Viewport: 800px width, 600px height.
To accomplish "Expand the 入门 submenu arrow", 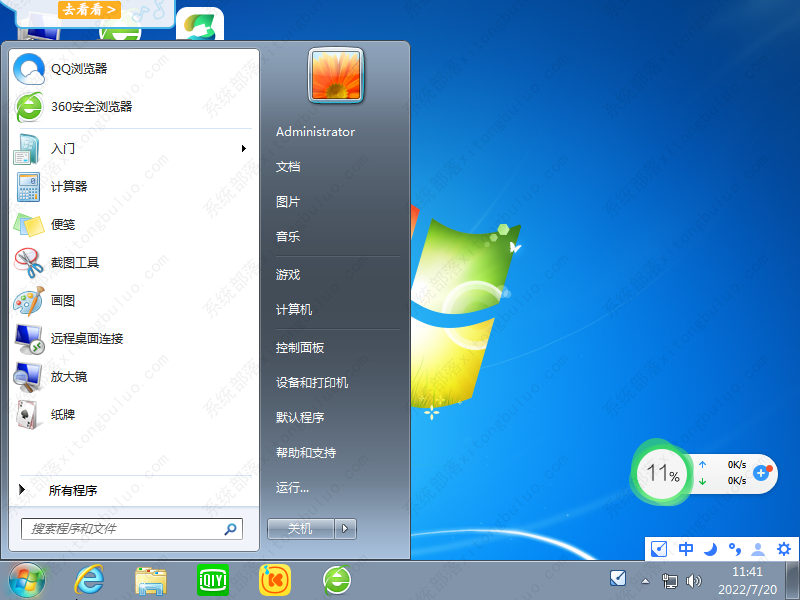I will tap(243, 149).
